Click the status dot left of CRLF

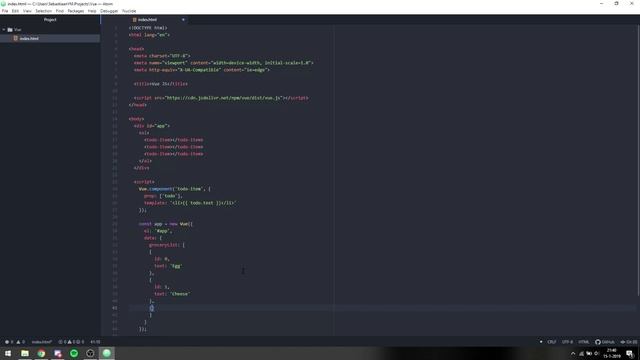[541, 342]
